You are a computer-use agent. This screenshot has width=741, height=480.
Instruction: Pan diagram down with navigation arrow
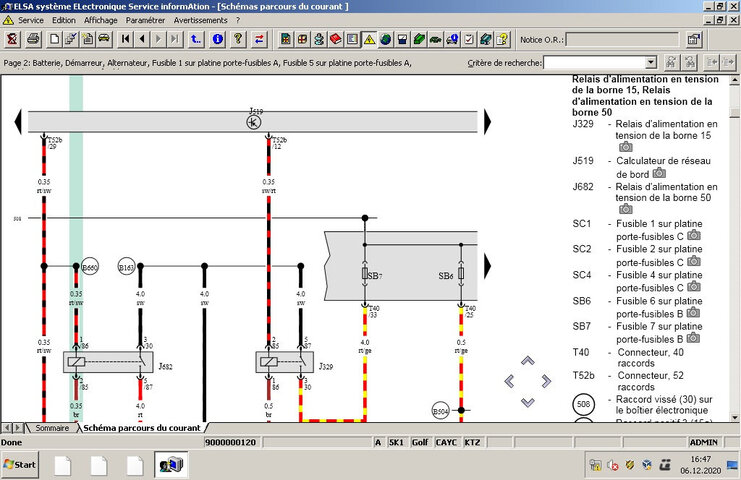click(x=528, y=402)
